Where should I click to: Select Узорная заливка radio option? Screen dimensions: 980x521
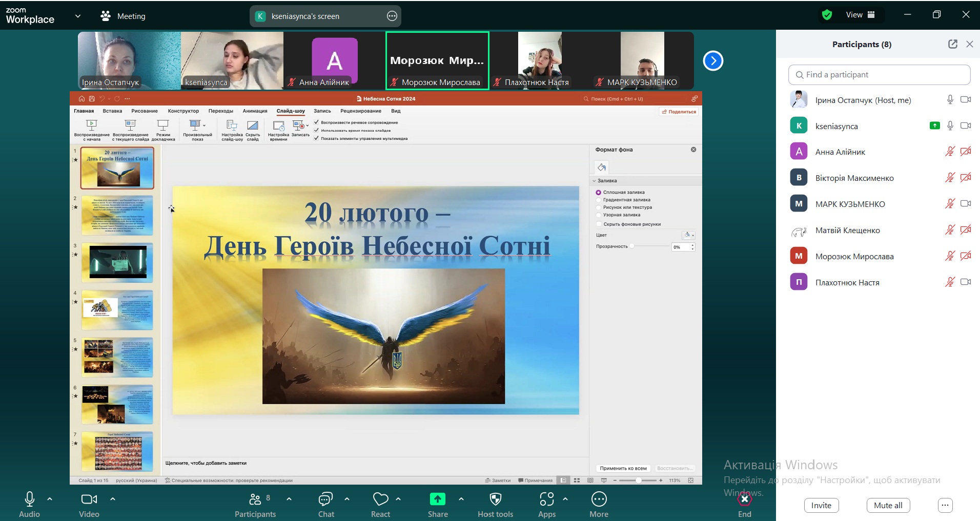(x=598, y=215)
